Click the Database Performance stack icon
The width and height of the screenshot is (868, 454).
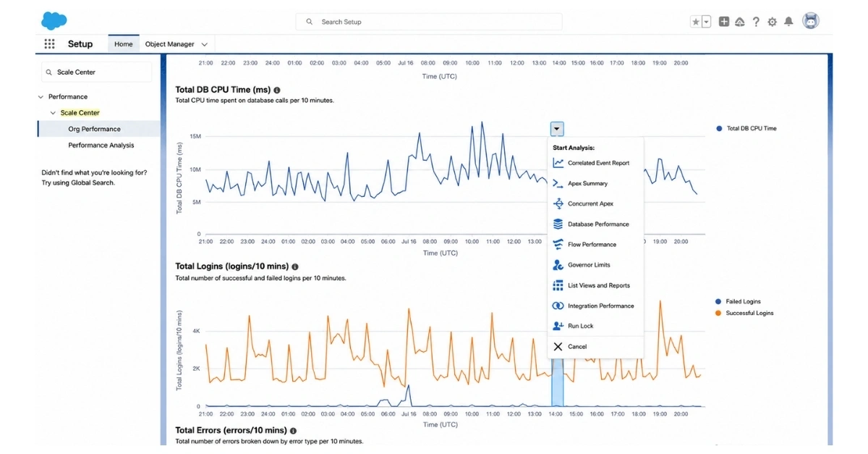pos(558,224)
